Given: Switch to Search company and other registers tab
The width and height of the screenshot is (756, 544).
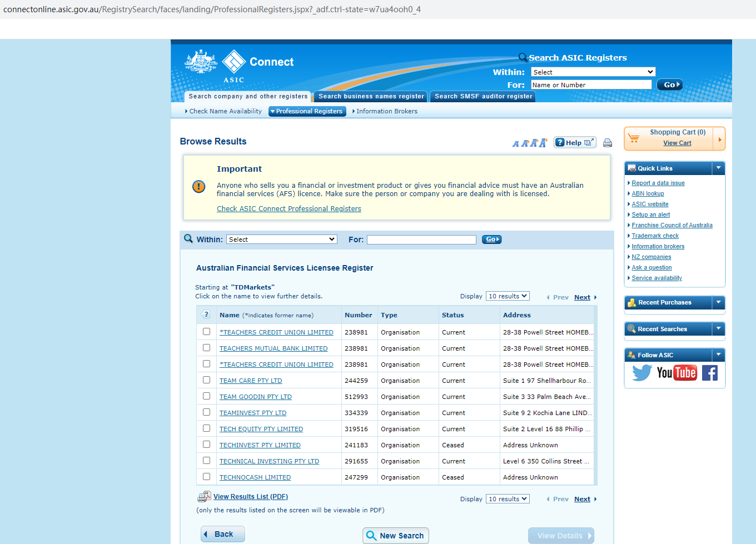Looking at the screenshot, I should 248,97.
